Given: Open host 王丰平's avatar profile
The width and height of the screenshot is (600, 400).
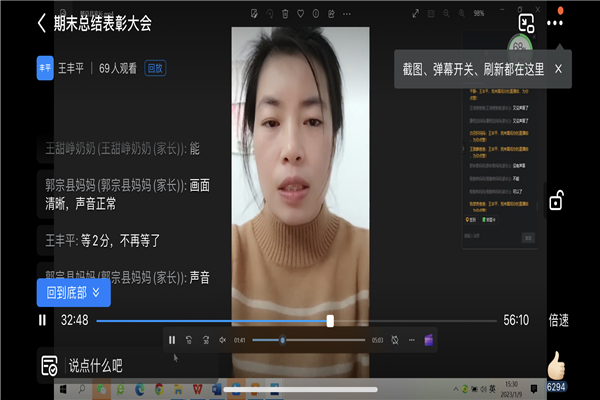Looking at the screenshot, I should click(45, 68).
